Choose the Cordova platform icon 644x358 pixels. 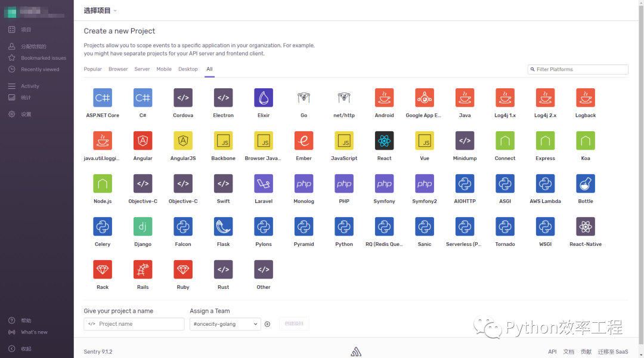(183, 98)
